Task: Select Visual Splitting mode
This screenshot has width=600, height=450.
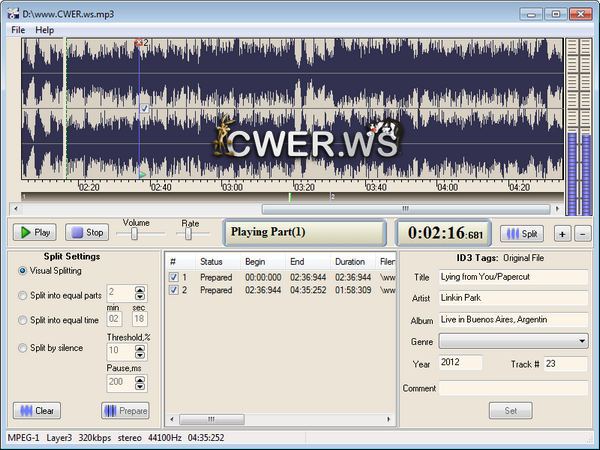Action: [23, 271]
